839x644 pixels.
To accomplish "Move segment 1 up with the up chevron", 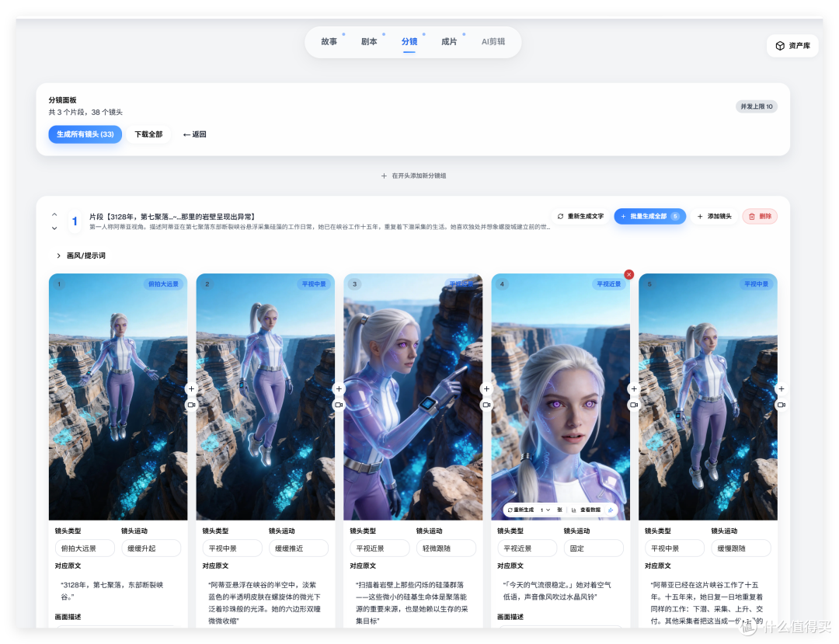I will (x=54, y=214).
